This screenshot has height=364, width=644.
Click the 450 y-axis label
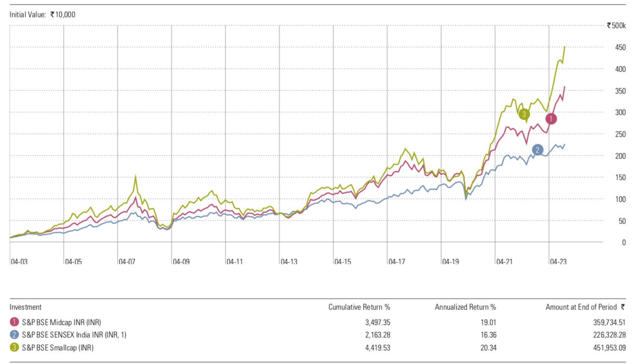pos(621,48)
